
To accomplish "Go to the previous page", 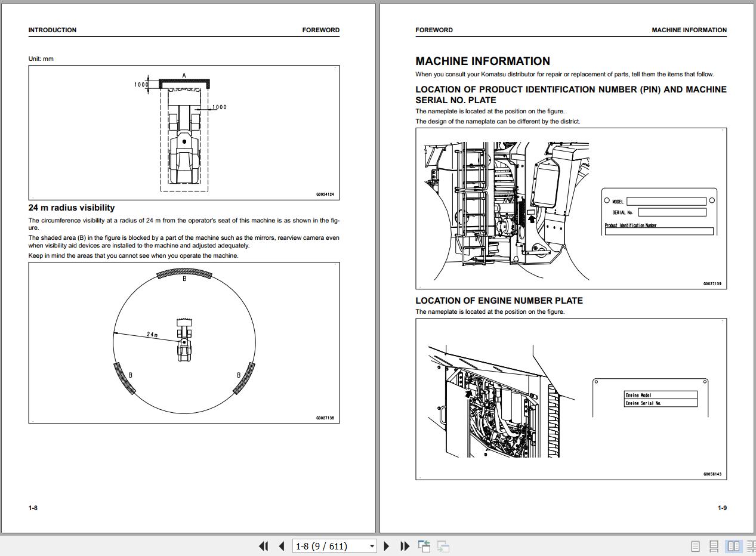I will coord(281,546).
